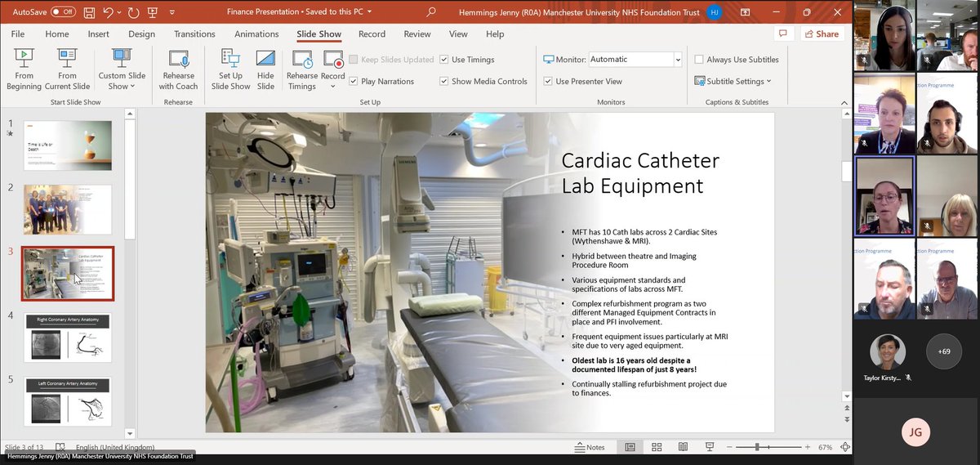
Task: Open the Animations tab
Action: point(256,34)
